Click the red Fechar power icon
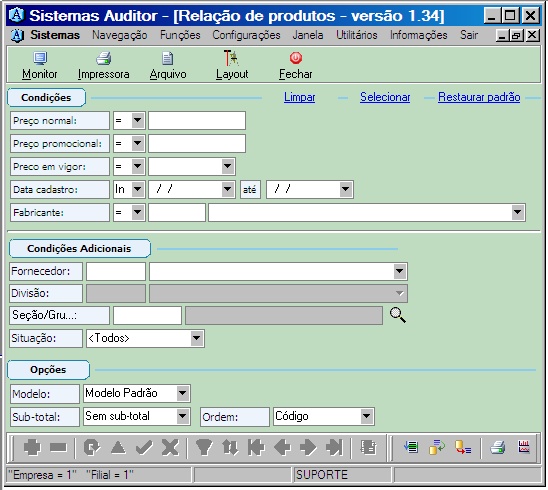The width and height of the screenshot is (548, 490). (296, 58)
